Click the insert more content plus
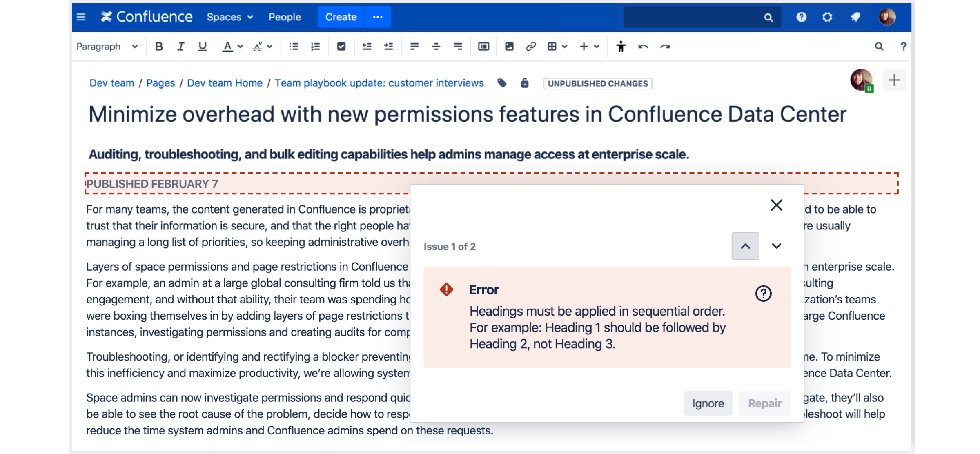 584,47
